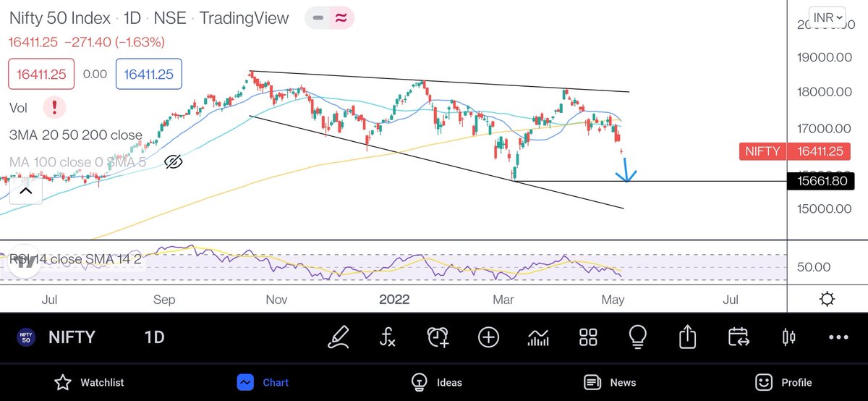Open the chart style icon
This screenshot has height=401, width=868.
pyautogui.click(x=538, y=337)
